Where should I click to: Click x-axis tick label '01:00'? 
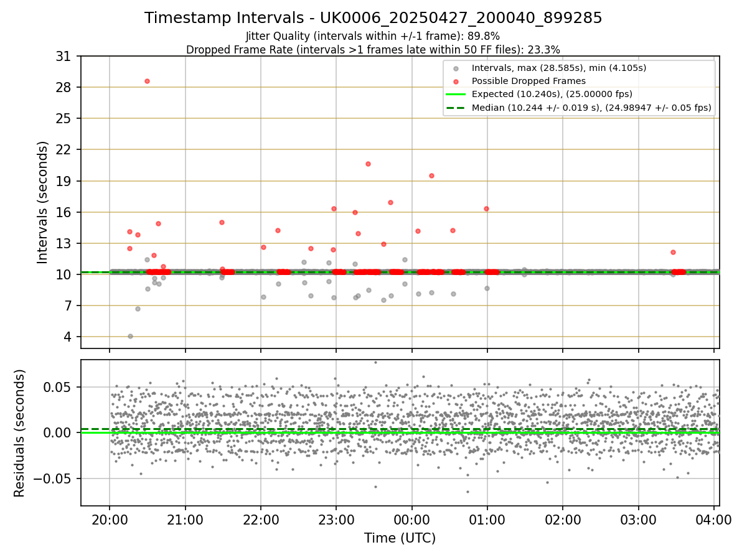(x=487, y=520)
